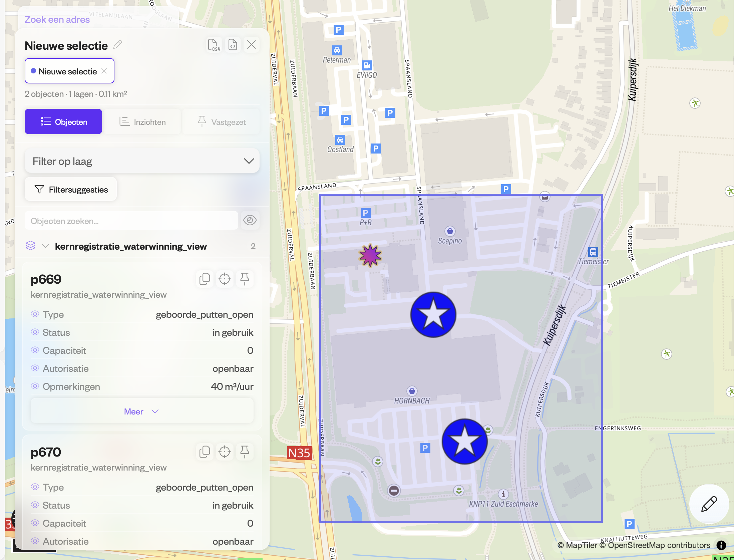Toggle p669 Capaciteit field visibility
The image size is (734, 560).
[x=35, y=350]
